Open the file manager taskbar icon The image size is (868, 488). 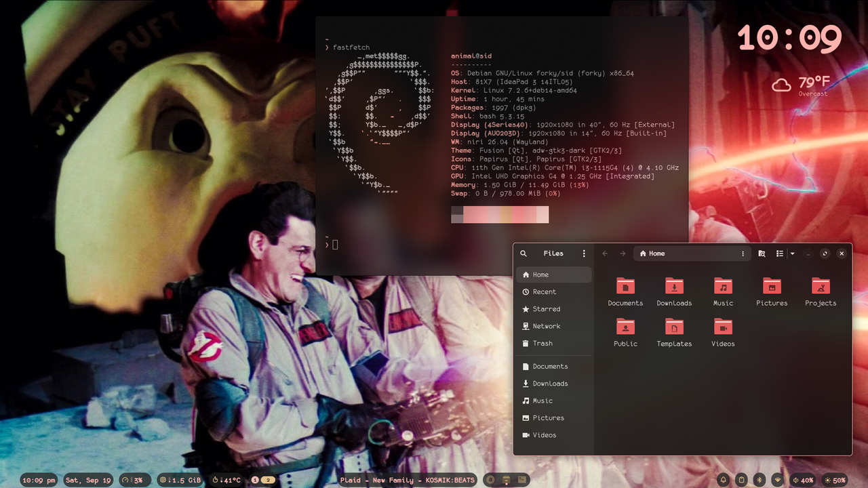pyautogui.click(x=507, y=480)
